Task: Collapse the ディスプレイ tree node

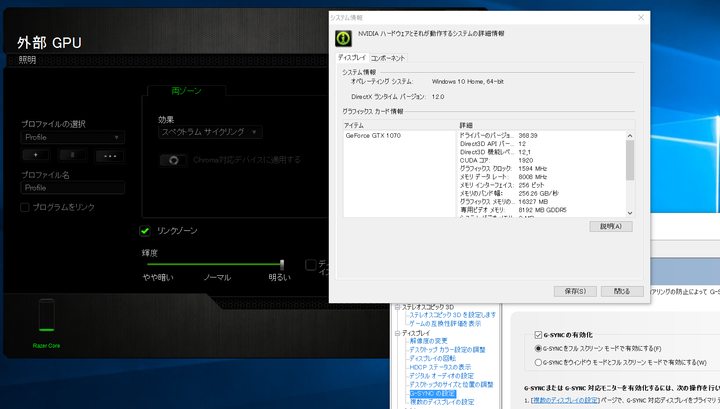Action: [x=398, y=333]
